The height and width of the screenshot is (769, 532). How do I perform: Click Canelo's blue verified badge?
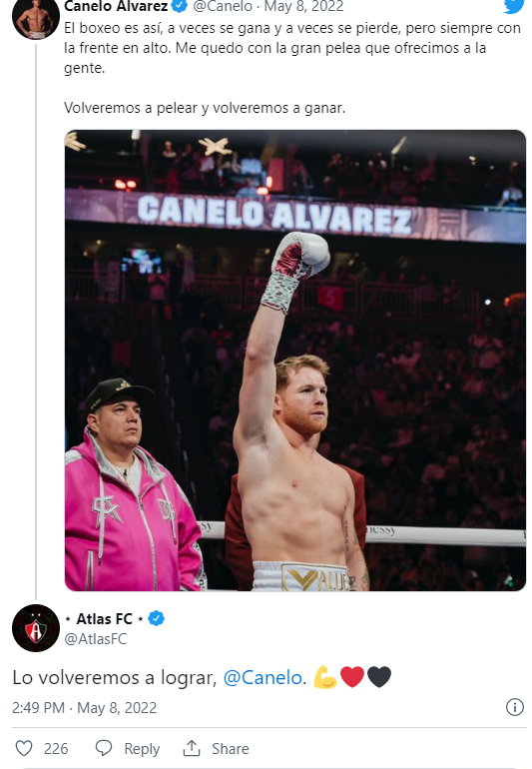[180, 6]
